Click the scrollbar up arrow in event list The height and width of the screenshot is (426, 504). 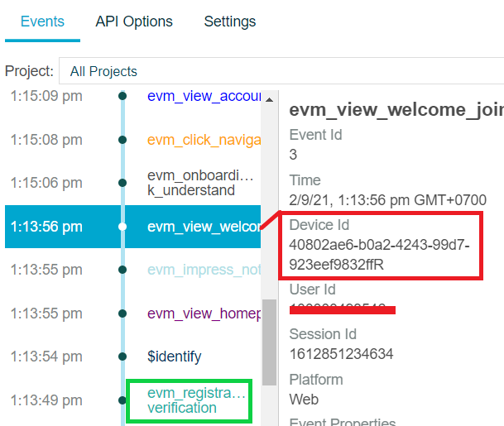coord(269,100)
